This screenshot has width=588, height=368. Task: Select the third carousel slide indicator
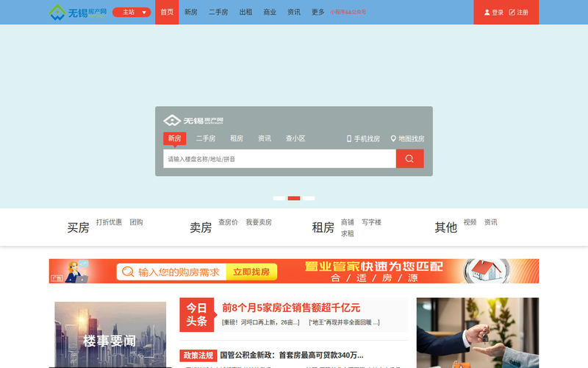pos(309,198)
